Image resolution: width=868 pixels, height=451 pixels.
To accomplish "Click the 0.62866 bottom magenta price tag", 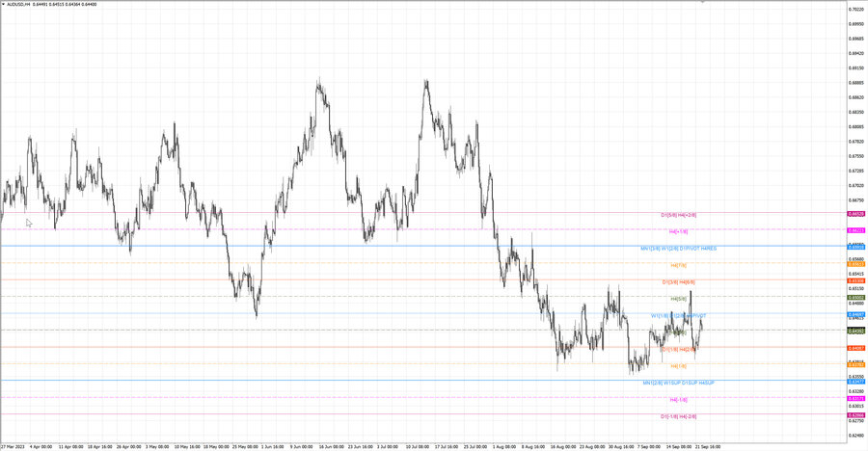I will coord(856,415).
